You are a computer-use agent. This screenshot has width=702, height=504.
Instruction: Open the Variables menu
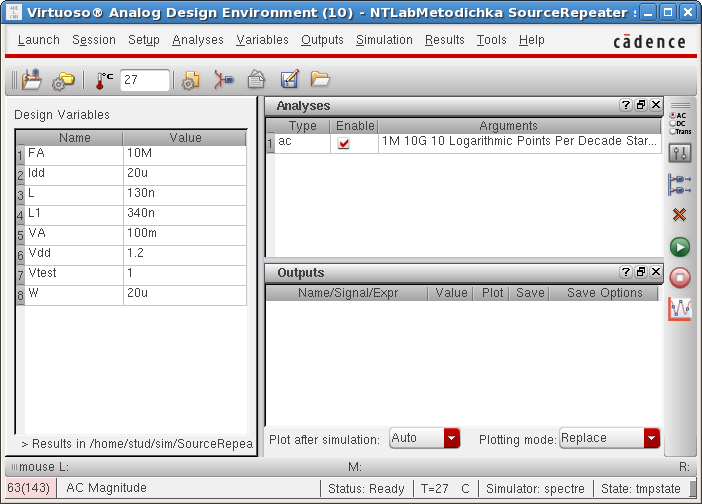click(x=262, y=40)
